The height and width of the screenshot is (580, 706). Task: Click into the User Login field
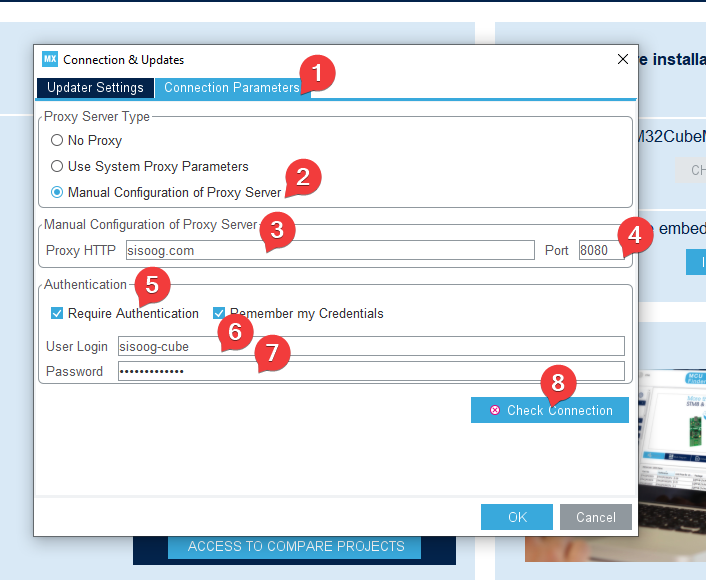click(370, 346)
